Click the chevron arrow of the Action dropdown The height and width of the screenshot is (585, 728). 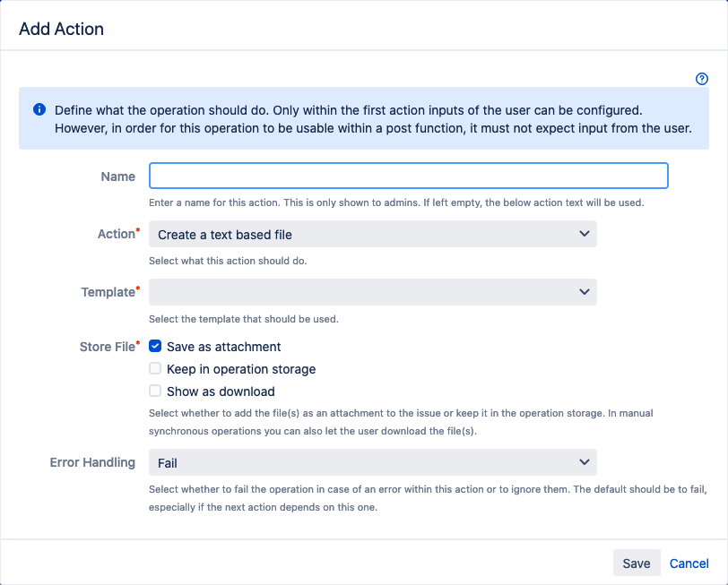point(585,234)
